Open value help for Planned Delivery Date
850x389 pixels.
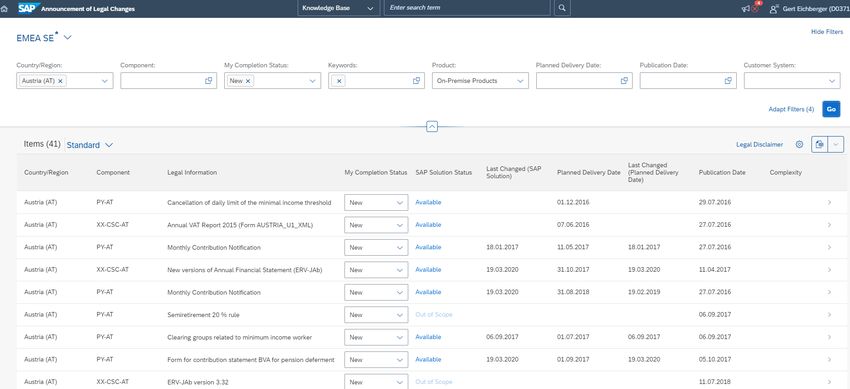pos(624,81)
